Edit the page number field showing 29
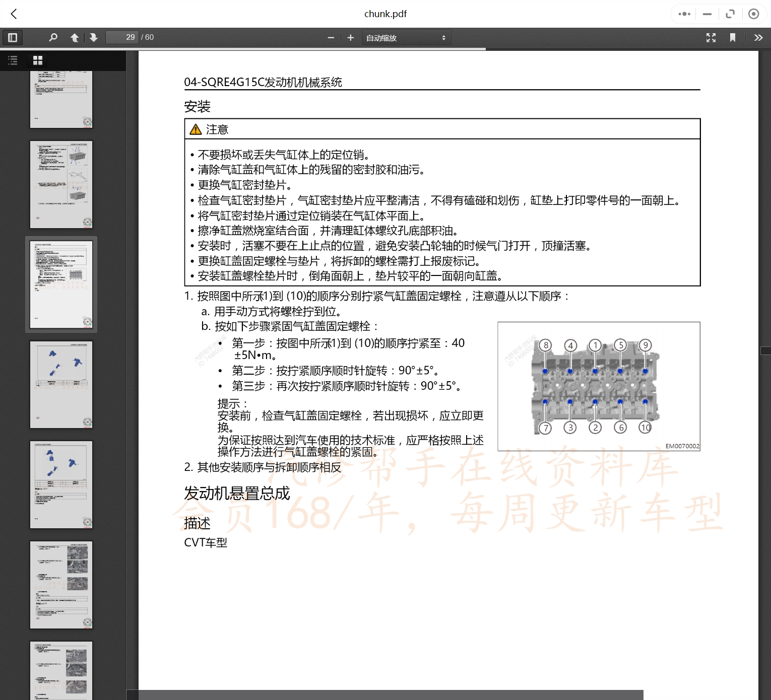771x700 pixels. [122, 37]
